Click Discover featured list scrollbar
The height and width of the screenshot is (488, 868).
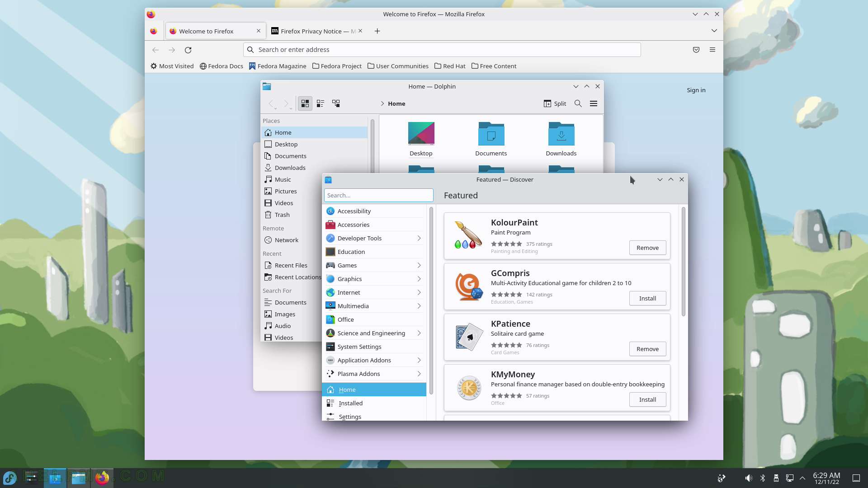(x=683, y=262)
